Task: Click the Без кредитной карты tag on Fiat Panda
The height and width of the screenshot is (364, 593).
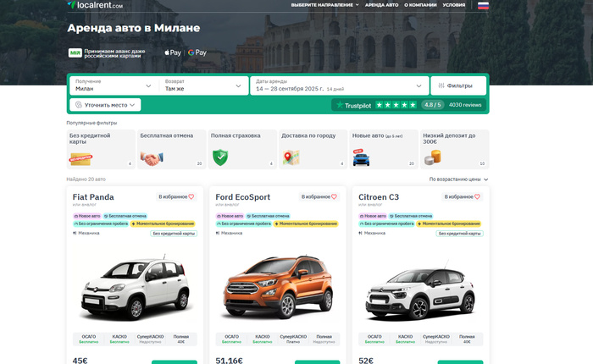Action: click(174, 234)
